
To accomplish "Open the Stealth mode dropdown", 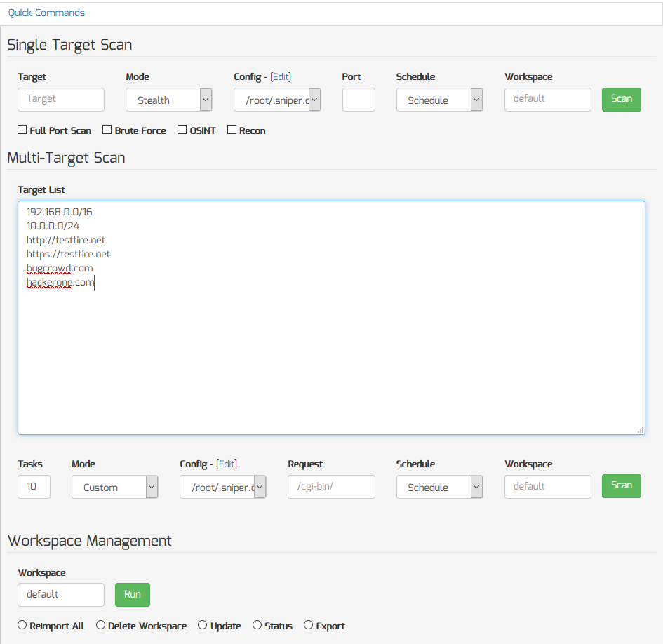I will pos(168,100).
